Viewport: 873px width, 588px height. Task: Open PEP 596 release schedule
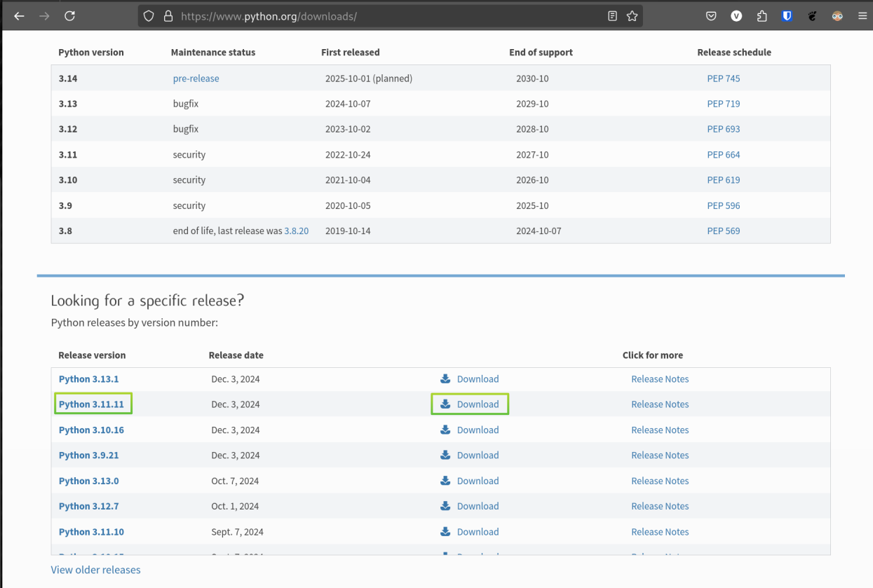click(723, 205)
